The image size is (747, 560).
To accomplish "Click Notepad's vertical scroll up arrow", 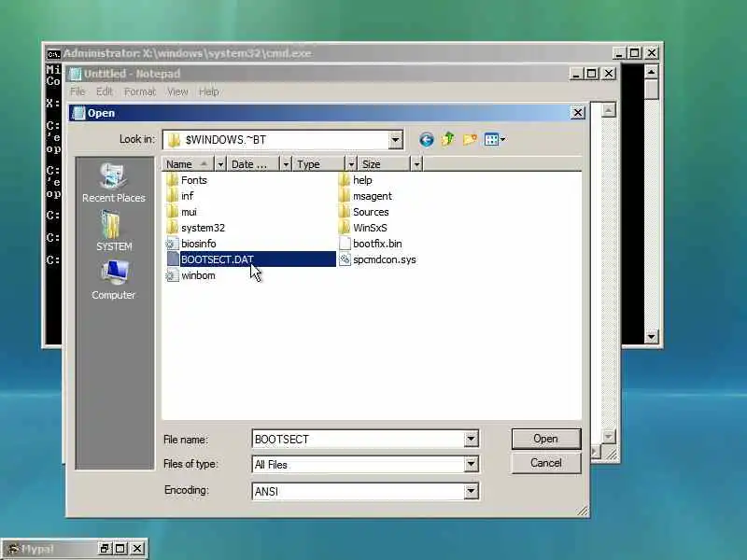I will click(608, 110).
